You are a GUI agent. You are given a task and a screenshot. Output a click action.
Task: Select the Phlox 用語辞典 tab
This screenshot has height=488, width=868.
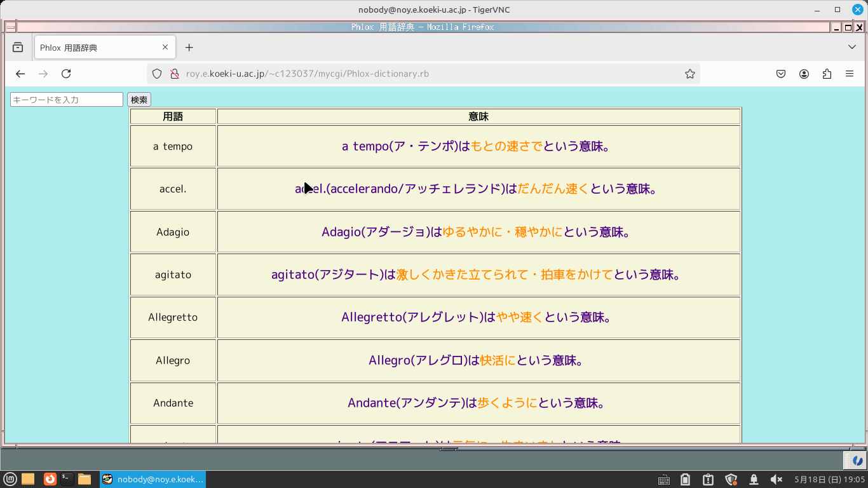(95, 48)
